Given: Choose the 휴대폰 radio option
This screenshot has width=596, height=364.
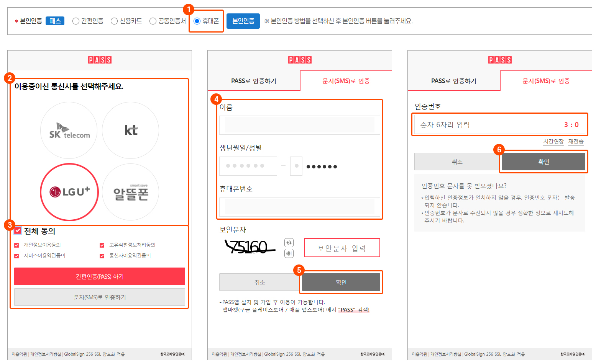Looking at the screenshot, I should (x=197, y=21).
